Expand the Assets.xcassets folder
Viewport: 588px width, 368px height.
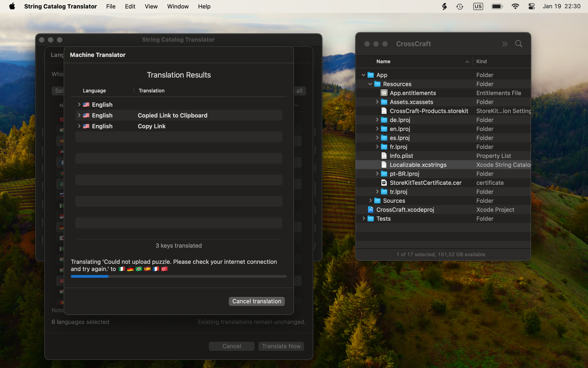377,102
